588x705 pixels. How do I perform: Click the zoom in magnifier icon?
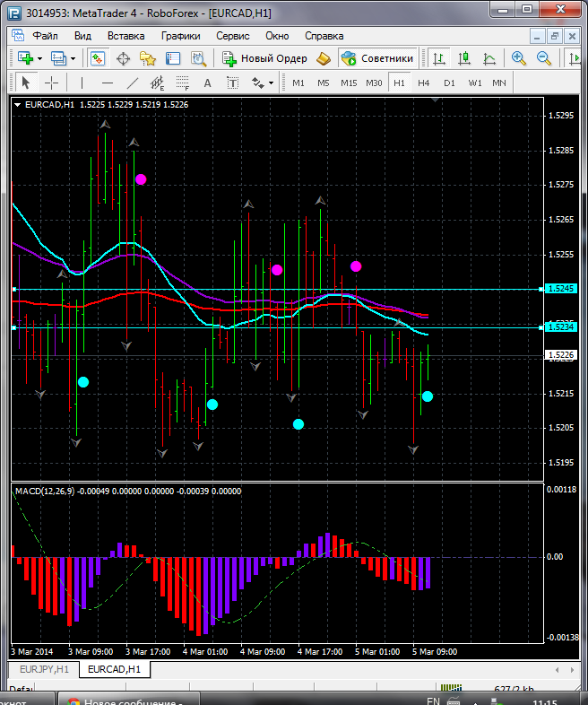[519, 58]
